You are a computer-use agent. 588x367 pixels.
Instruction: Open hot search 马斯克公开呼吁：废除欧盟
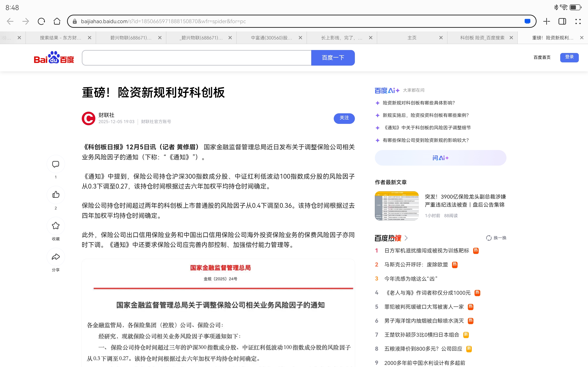click(x=416, y=264)
